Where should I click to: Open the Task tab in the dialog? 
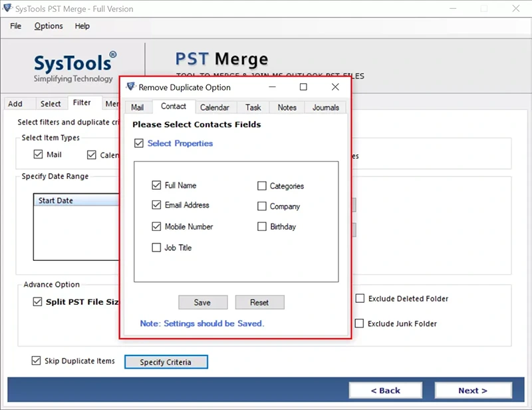[x=253, y=107]
